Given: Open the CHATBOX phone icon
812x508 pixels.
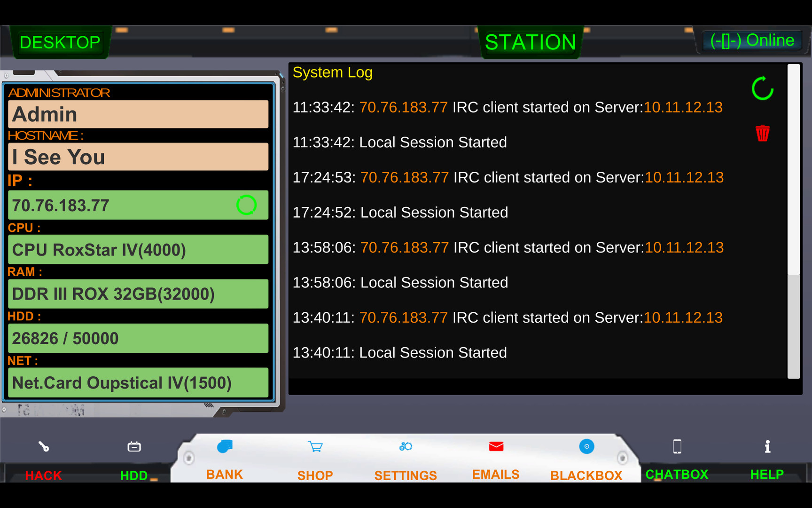Looking at the screenshot, I should [677, 446].
